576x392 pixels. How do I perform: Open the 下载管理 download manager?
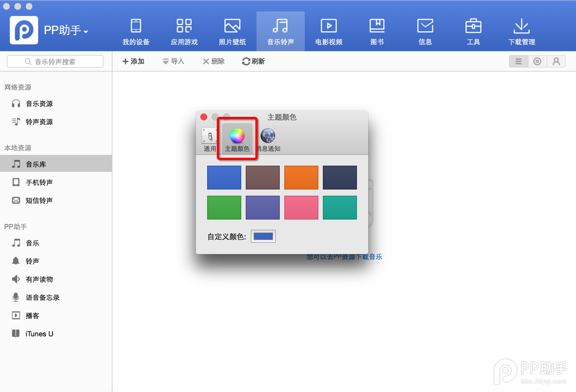pyautogui.click(x=522, y=32)
